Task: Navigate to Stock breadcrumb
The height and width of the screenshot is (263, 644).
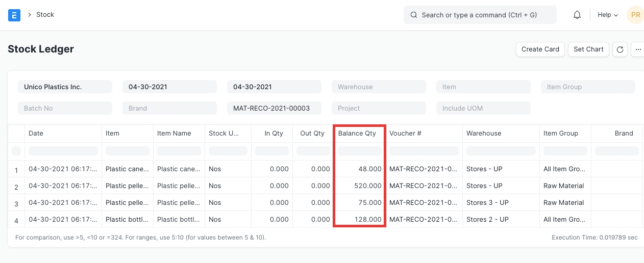Action: [x=45, y=15]
